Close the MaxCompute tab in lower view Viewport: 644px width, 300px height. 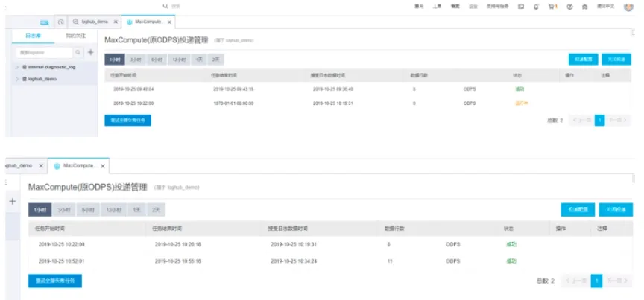click(x=103, y=166)
